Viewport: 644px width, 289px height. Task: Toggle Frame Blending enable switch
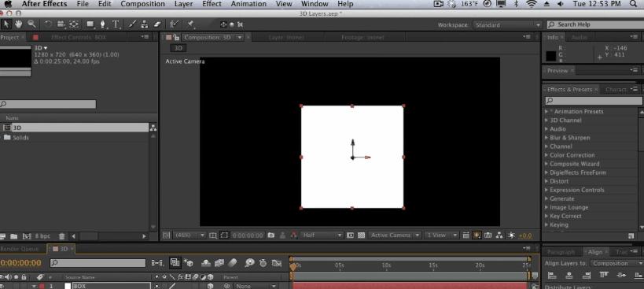click(x=219, y=263)
